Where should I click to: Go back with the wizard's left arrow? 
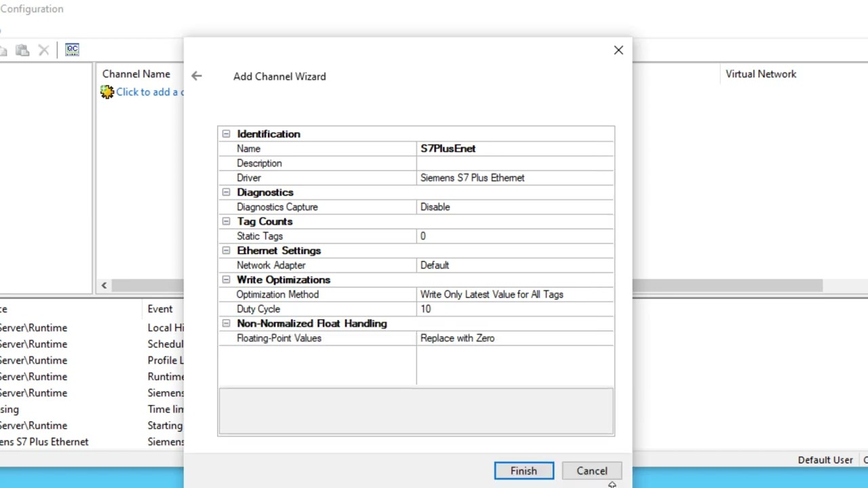pos(197,76)
